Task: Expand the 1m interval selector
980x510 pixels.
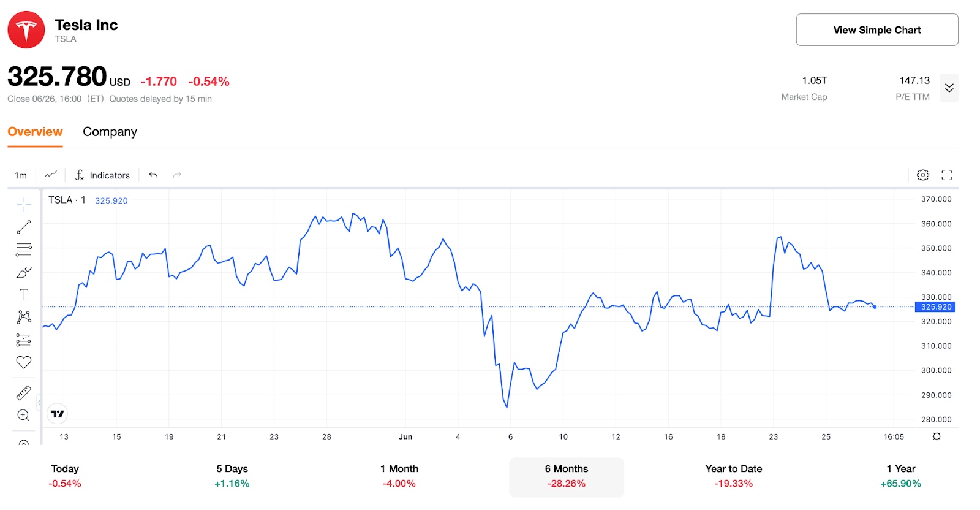Action: click(20, 175)
